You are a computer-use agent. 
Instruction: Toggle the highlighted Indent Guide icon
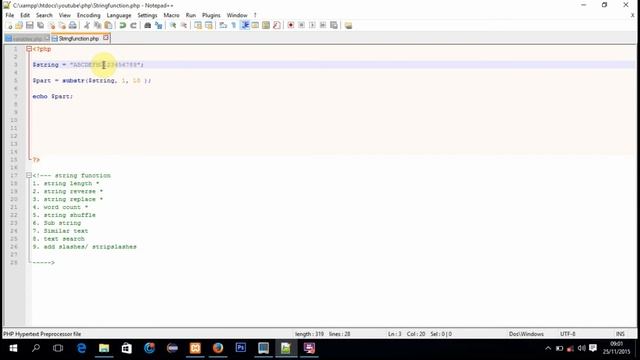245,26
